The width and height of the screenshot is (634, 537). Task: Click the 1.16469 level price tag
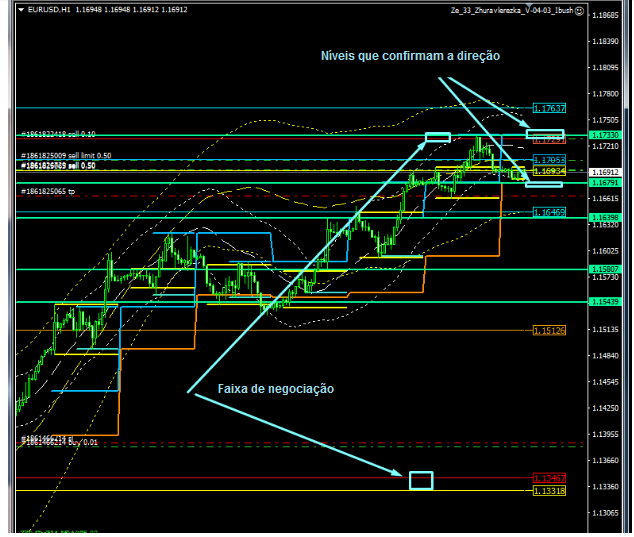tap(549, 213)
